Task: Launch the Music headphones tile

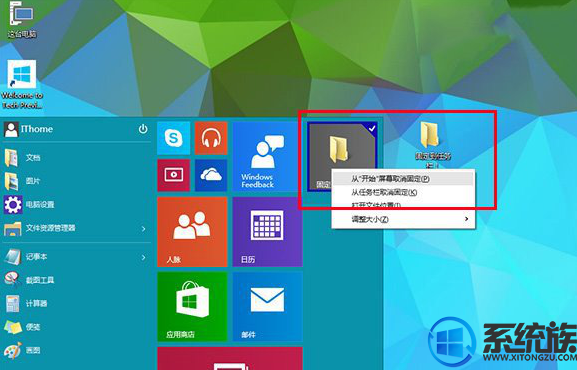Action: 211,138
